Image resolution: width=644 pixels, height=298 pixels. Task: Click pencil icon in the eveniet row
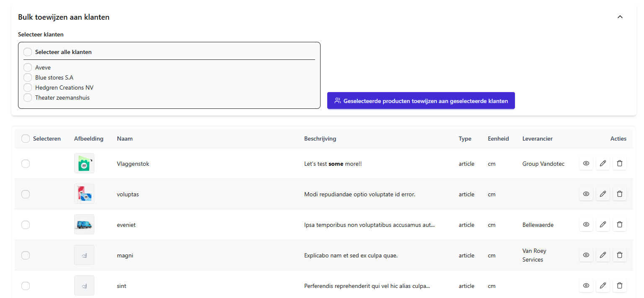(x=603, y=225)
